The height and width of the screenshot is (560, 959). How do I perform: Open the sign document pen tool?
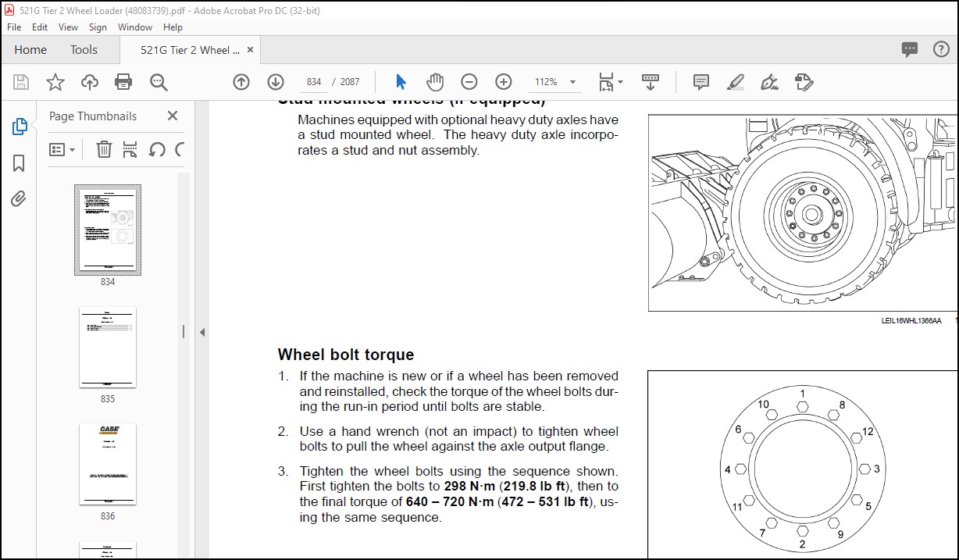769,82
